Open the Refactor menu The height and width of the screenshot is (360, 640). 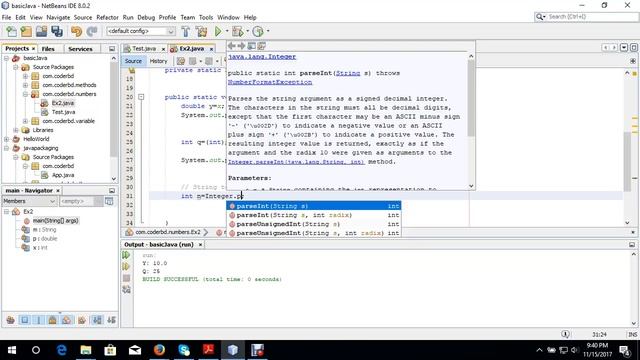coord(107,18)
